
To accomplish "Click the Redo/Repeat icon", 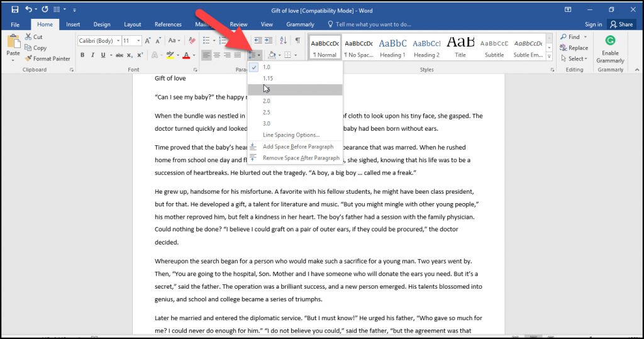I will click(x=45, y=9).
